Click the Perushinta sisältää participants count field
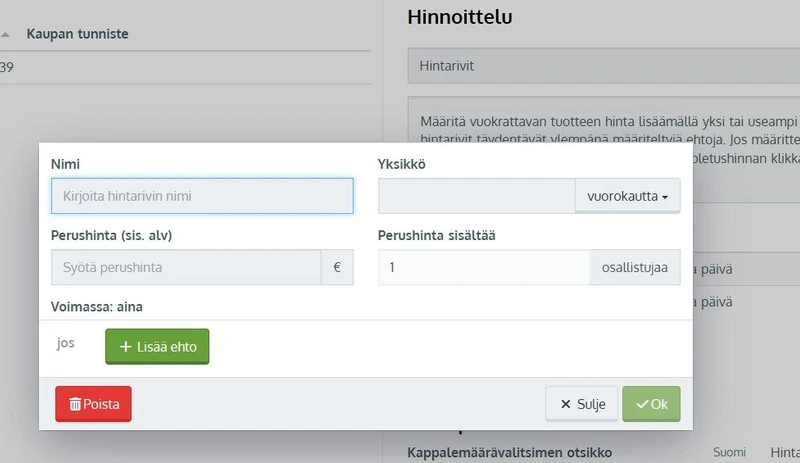Image resolution: width=800 pixels, height=463 pixels. [484, 267]
